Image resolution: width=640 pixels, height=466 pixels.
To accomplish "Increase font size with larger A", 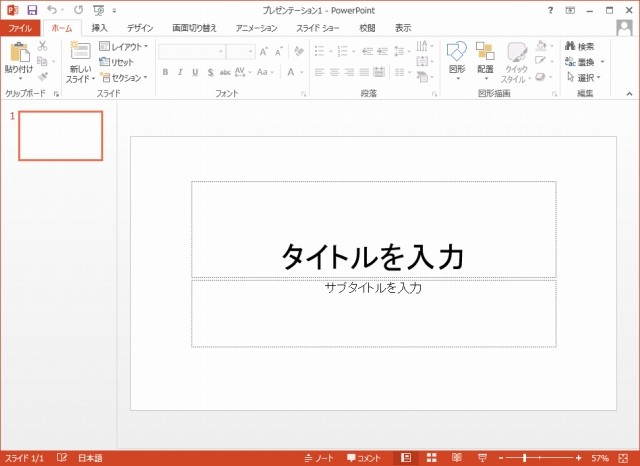I will [x=264, y=51].
